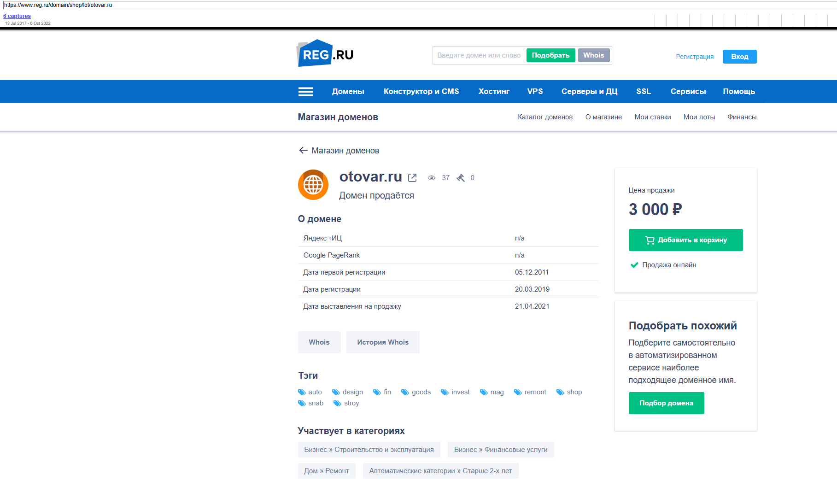Open Мои лоты
837x504 pixels.
pyautogui.click(x=699, y=117)
